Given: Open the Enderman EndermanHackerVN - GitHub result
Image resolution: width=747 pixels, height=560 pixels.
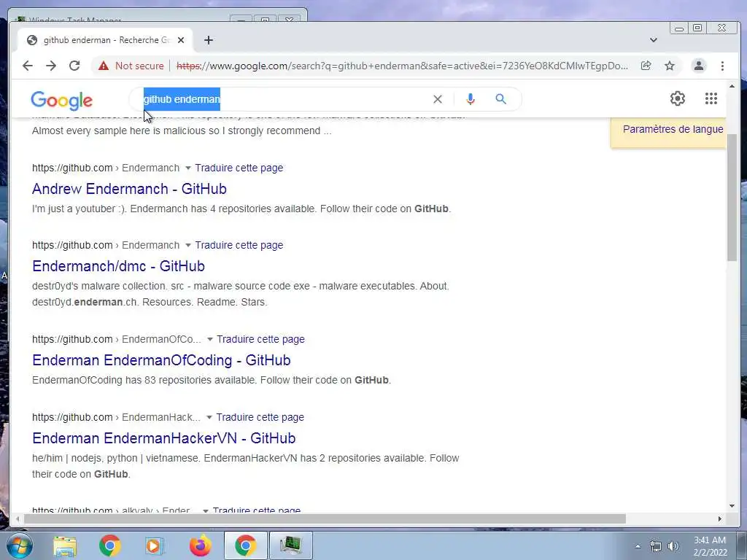Looking at the screenshot, I should 164,438.
